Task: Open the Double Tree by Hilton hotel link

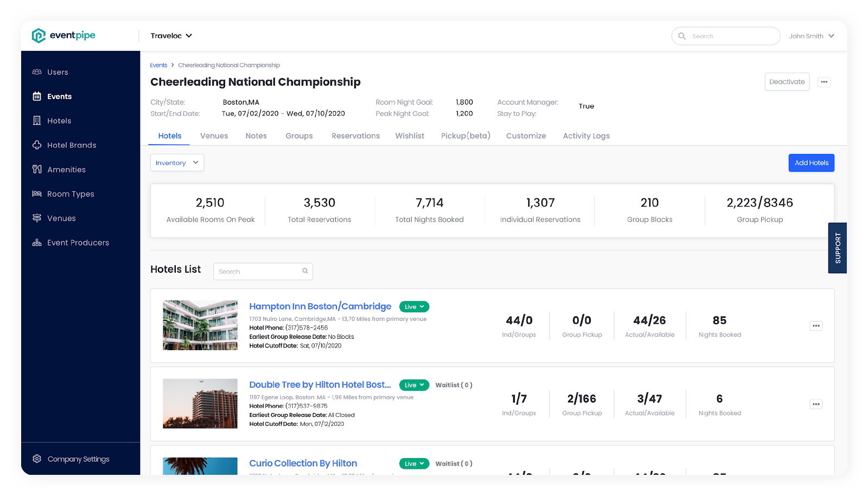Action: click(320, 385)
